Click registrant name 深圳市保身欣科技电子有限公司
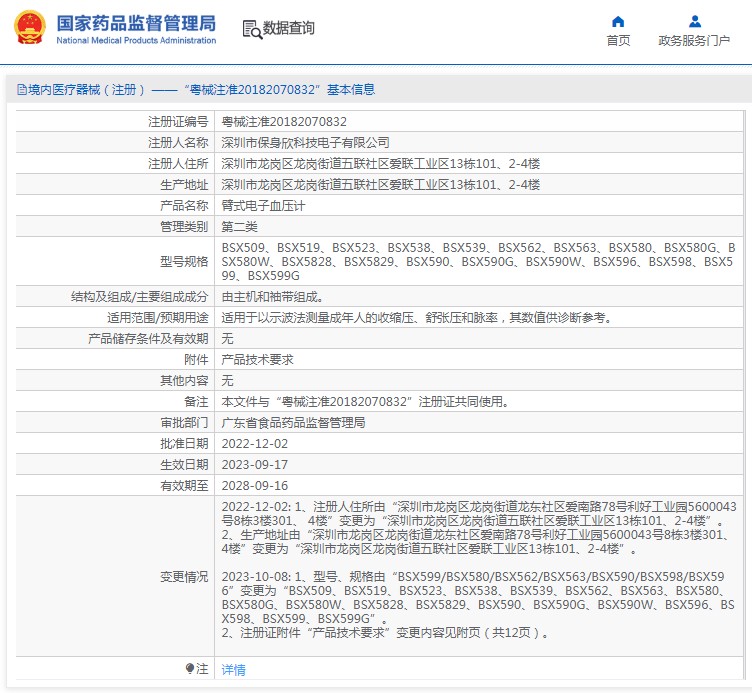 tap(305, 142)
